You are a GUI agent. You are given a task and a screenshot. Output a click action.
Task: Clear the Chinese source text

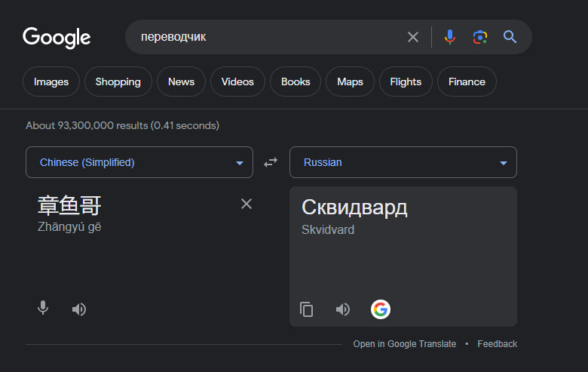pyautogui.click(x=247, y=204)
